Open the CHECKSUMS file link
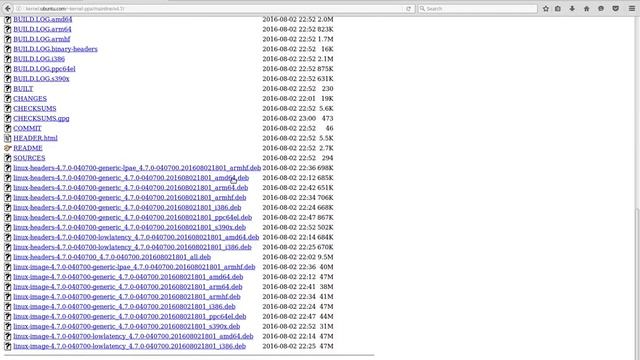Image resolution: width=640 pixels, height=360 pixels. point(35,109)
